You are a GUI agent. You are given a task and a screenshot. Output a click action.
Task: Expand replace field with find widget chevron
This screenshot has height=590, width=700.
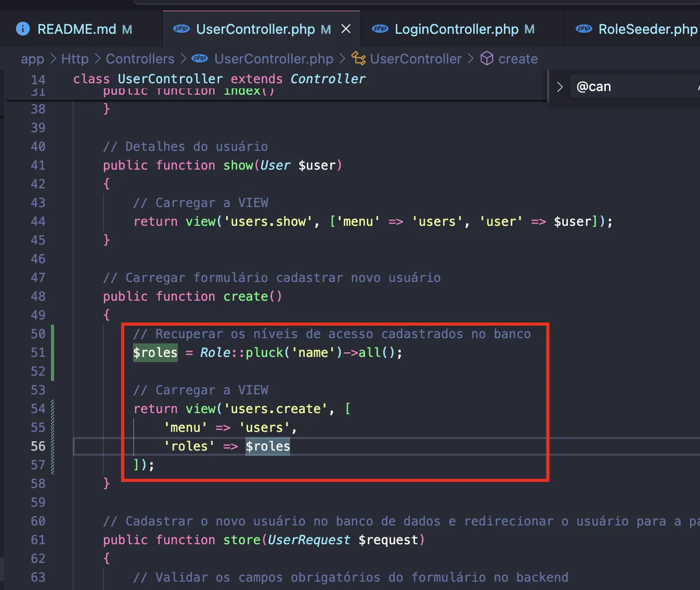(560, 87)
